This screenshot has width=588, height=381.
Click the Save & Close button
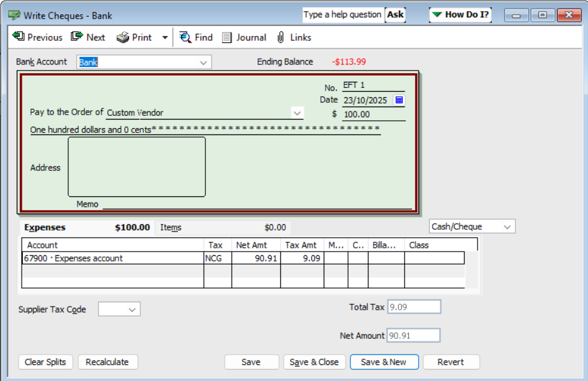pyautogui.click(x=314, y=362)
